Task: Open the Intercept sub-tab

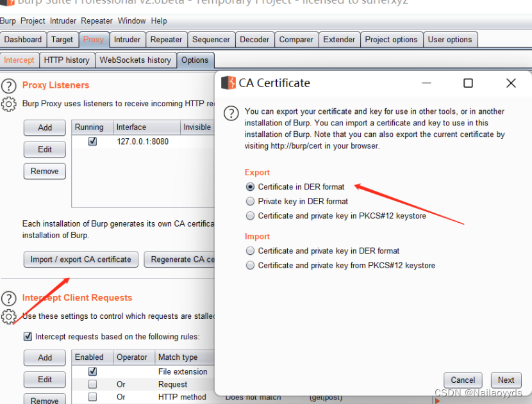Action: click(19, 60)
